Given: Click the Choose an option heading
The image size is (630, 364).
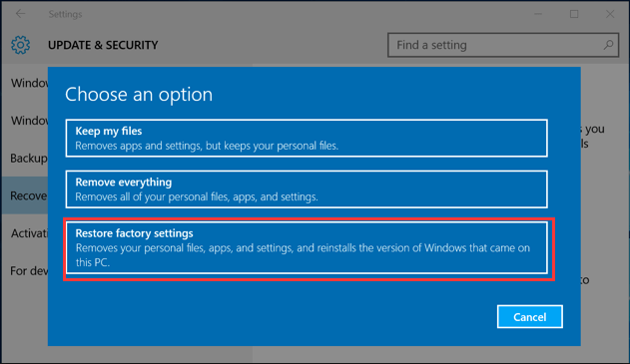Looking at the screenshot, I should (x=139, y=95).
